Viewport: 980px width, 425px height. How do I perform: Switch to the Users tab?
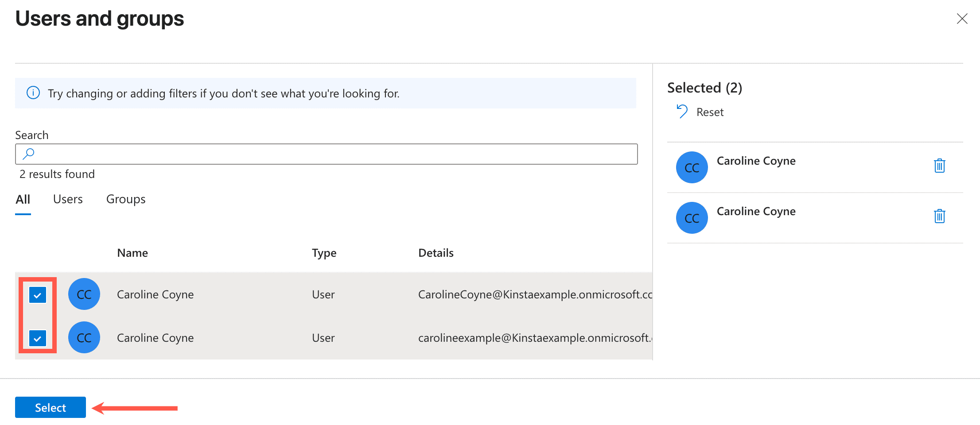coord(67,199)
